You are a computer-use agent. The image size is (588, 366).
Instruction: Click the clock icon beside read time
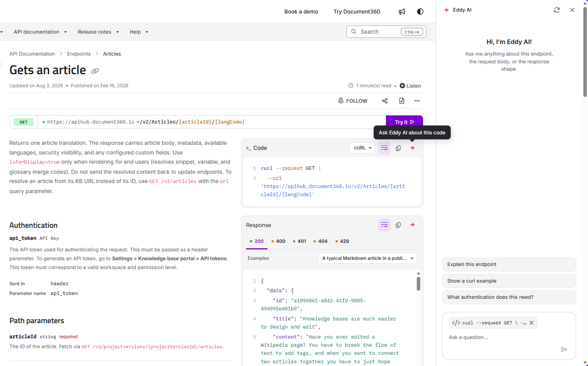(351, 86)
